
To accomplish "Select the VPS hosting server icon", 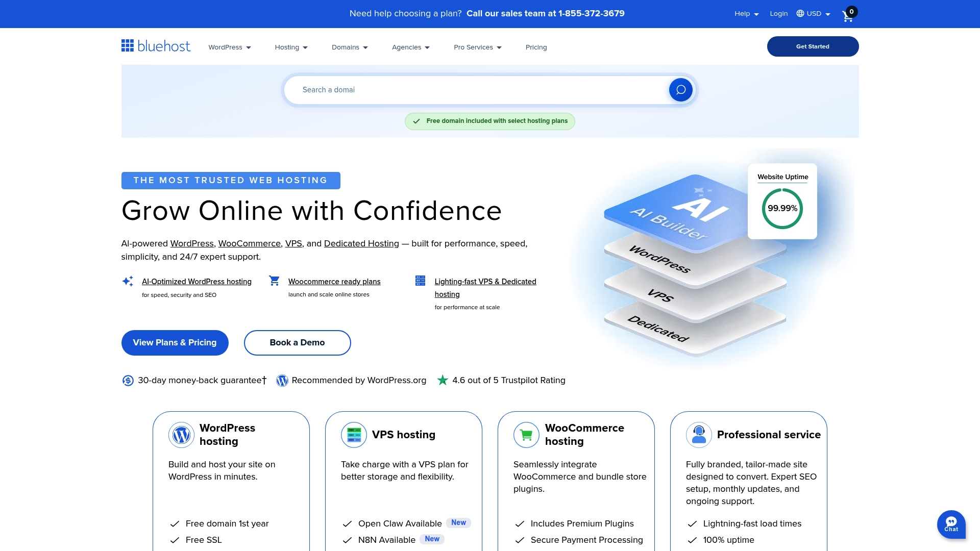I will pos(354,435).
